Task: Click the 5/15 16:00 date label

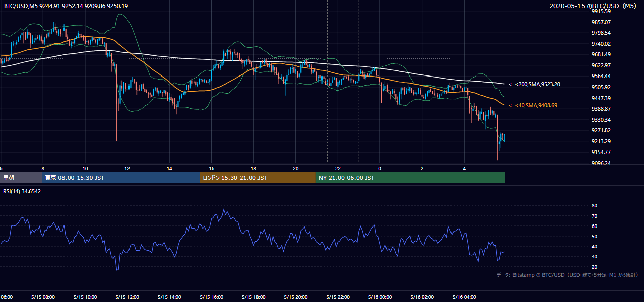Action: tap(212, 297)
